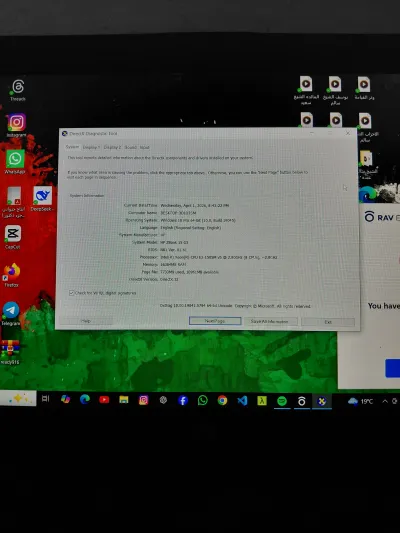This screenshot has height=533, width=400.
Task: Click the taskbar search box with sparkles
Action: click(x=18, y=398)
